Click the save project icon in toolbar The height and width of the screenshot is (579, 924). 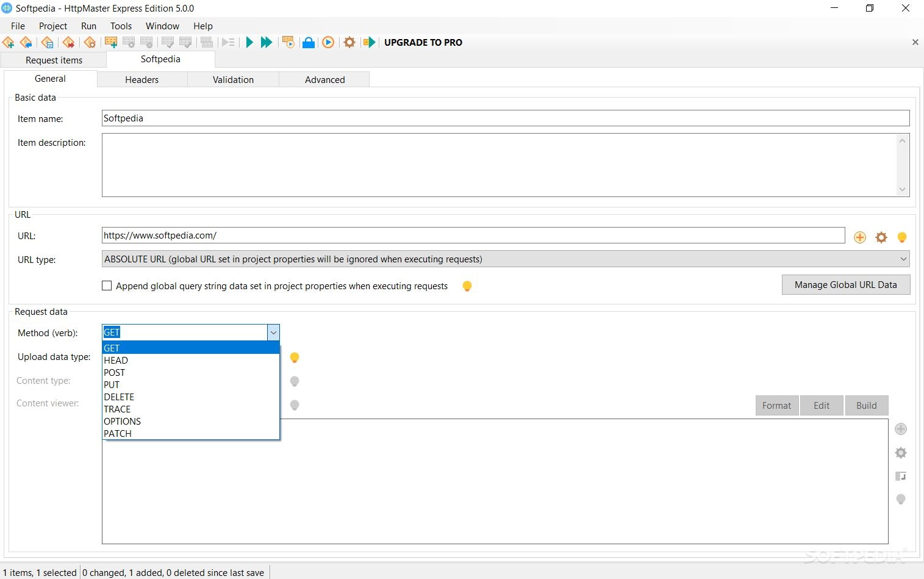point(48,43)
